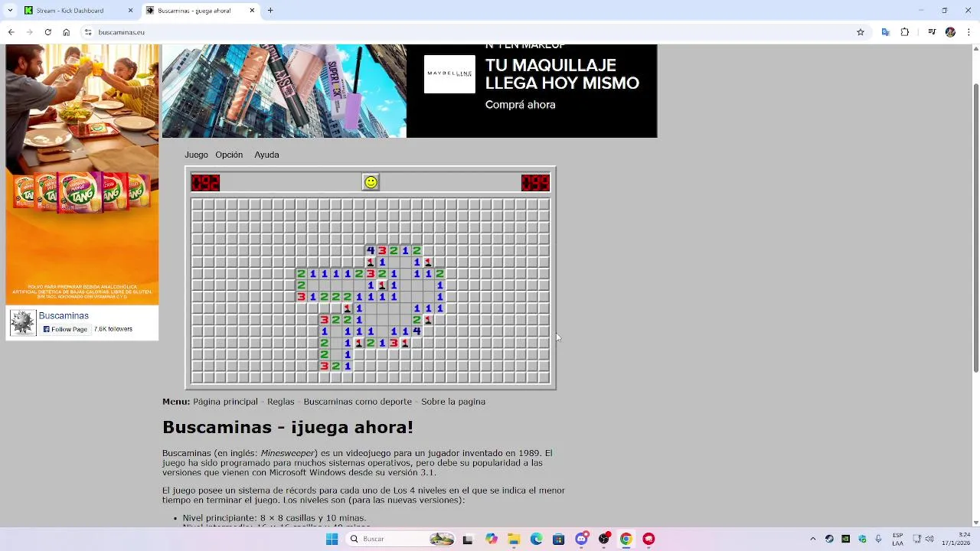Click the Buscaminas mine thumbnail in Facebook widget
The image size is (980, 551).
[x=22, y=322]
